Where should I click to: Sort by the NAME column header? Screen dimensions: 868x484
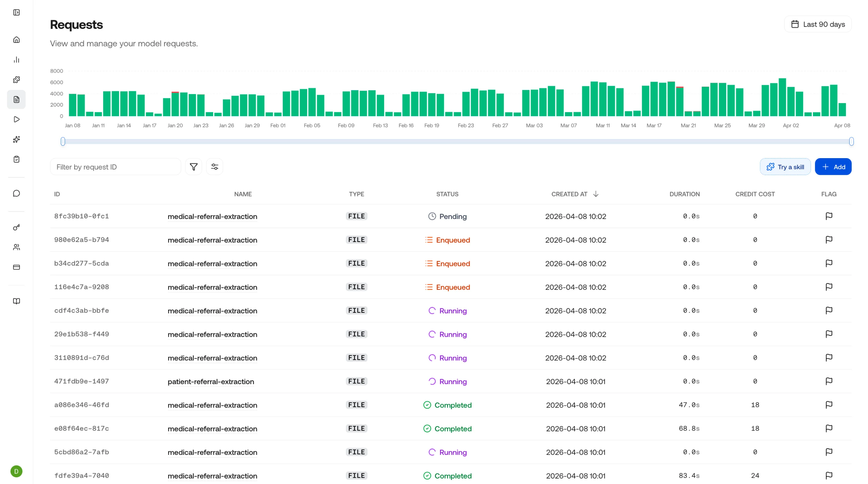(243, 194)
